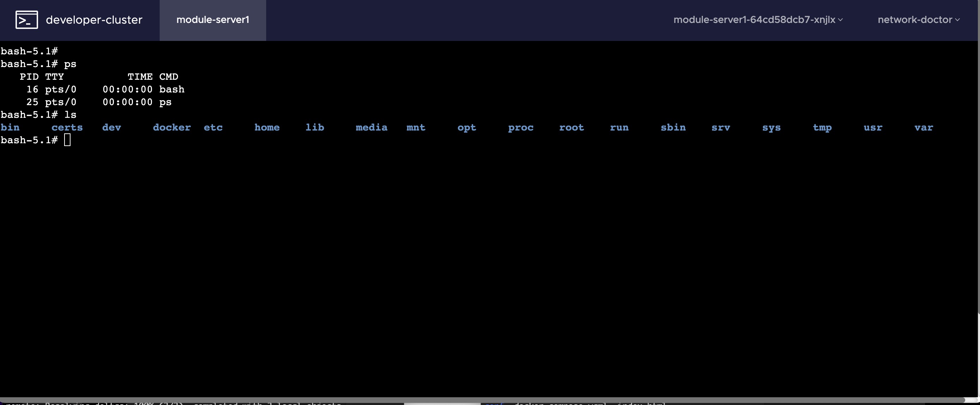Click the terminal prompt icon in header

pos(27,20)
